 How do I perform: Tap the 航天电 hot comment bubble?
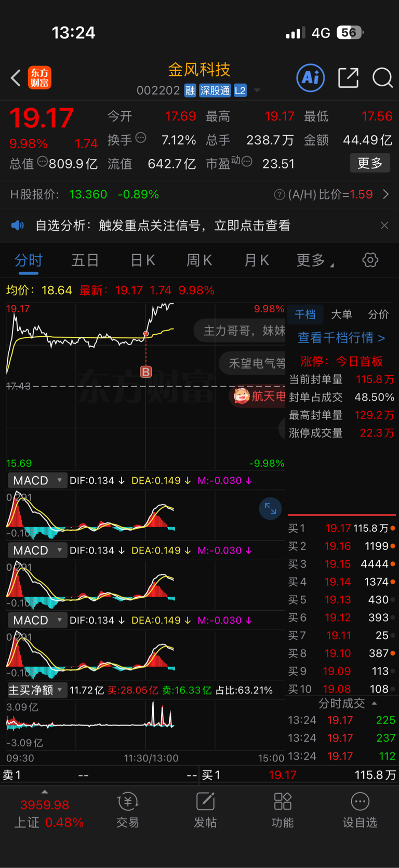(x=257, y=397)
